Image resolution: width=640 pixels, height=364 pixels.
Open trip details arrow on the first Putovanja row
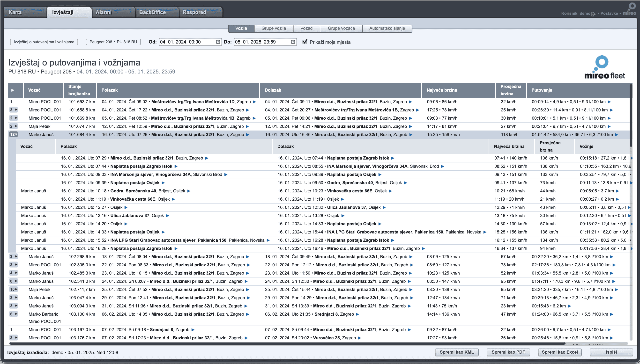(610, 102)
